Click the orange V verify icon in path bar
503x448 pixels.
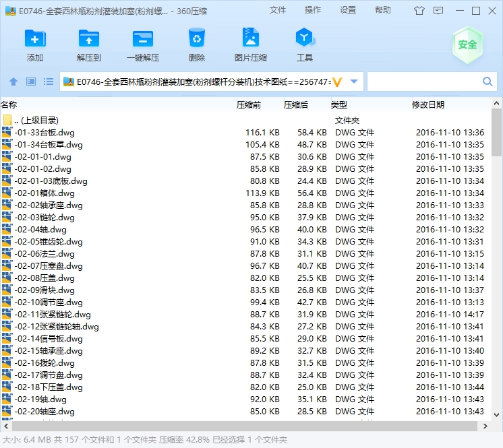(337, 82)
